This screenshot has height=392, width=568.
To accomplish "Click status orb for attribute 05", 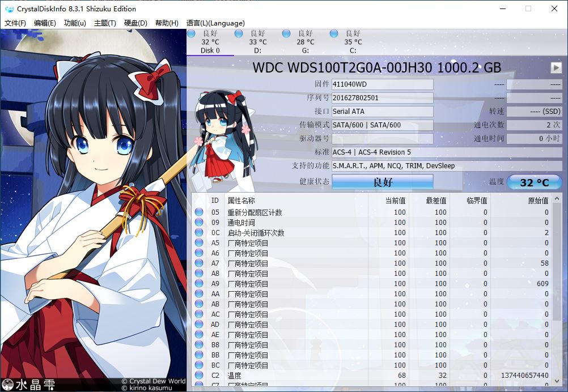I will 199,212.
